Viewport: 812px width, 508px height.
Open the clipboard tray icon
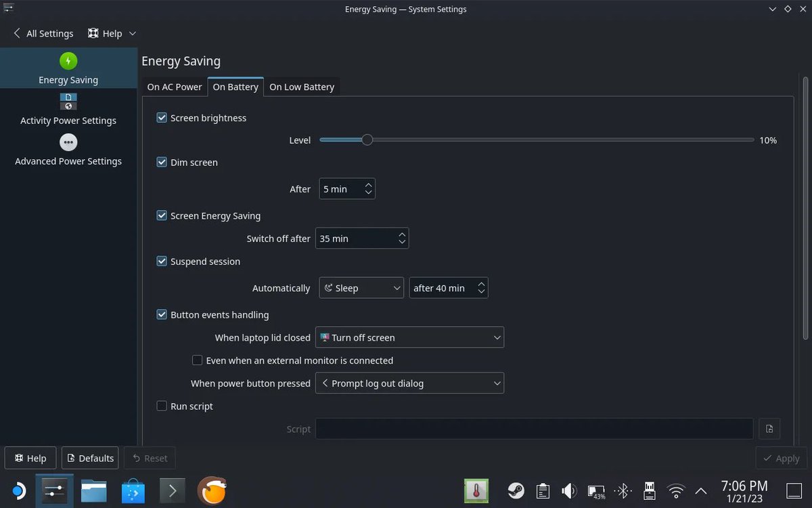click(x=542, y=490)
